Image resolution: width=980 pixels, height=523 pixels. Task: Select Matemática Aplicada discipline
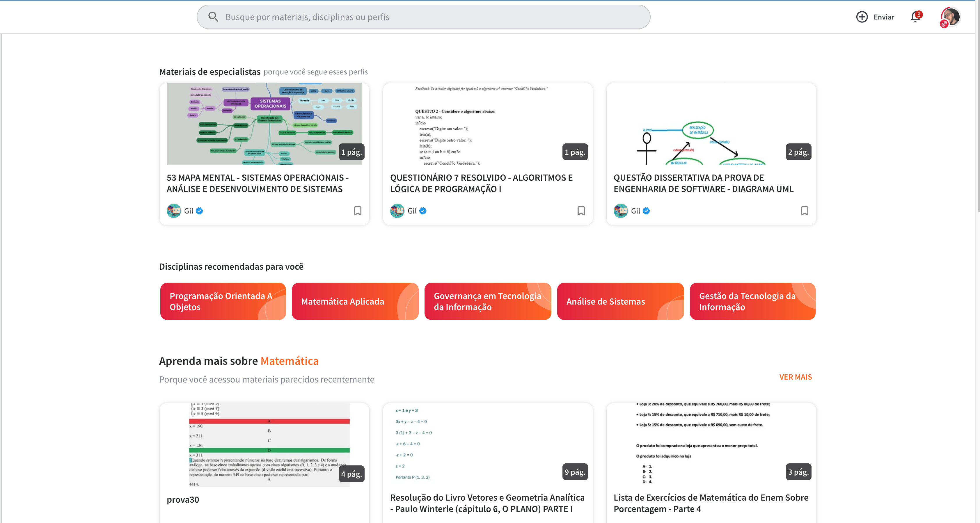[x=355, y=301]
